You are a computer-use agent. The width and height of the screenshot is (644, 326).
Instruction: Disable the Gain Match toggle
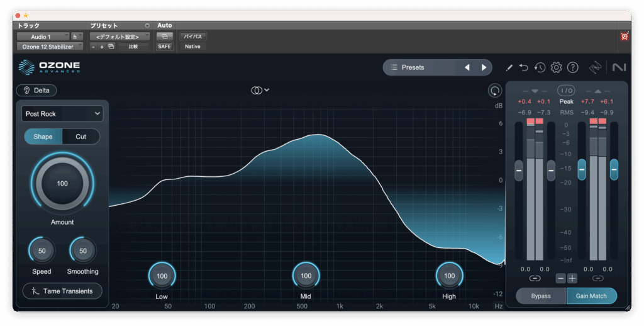tap(591, 296)
